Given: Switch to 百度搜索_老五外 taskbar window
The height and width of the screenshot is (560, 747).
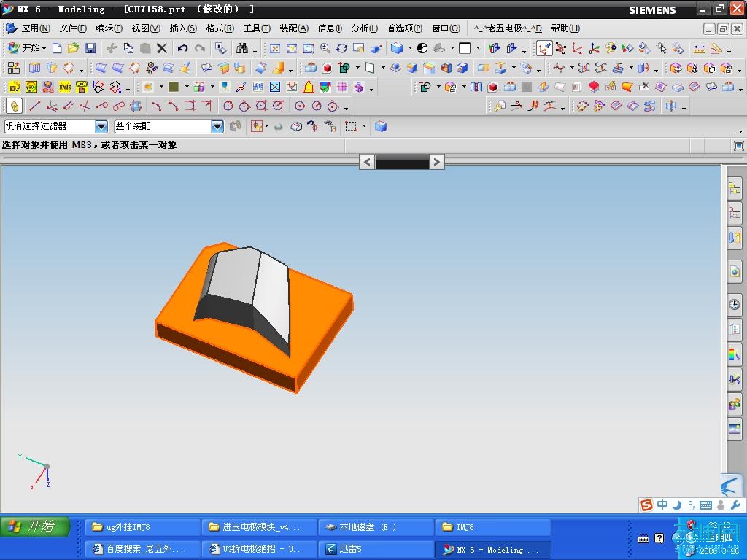Looking at the screenshot, I should coord(142,549).
